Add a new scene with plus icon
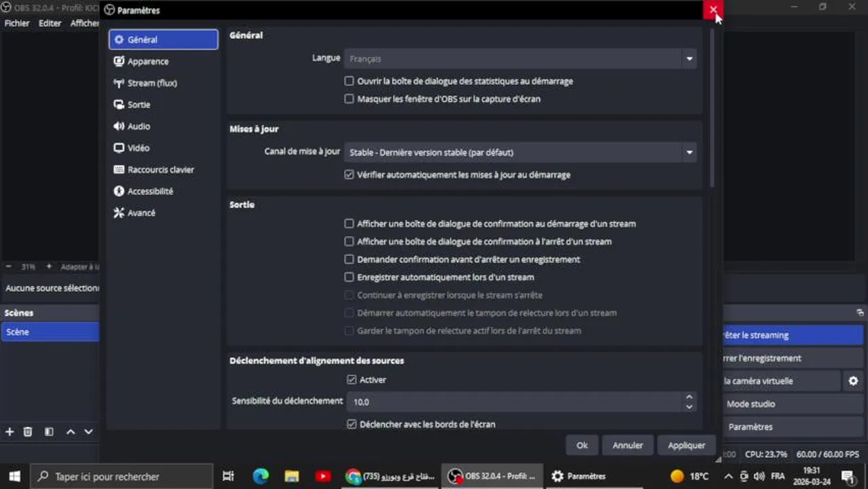868x489 pixels. click(10, 432)
